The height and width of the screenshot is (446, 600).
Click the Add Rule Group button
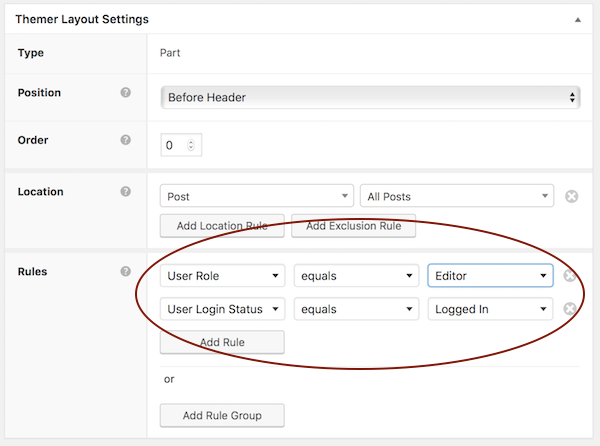[x=222, y=415]
